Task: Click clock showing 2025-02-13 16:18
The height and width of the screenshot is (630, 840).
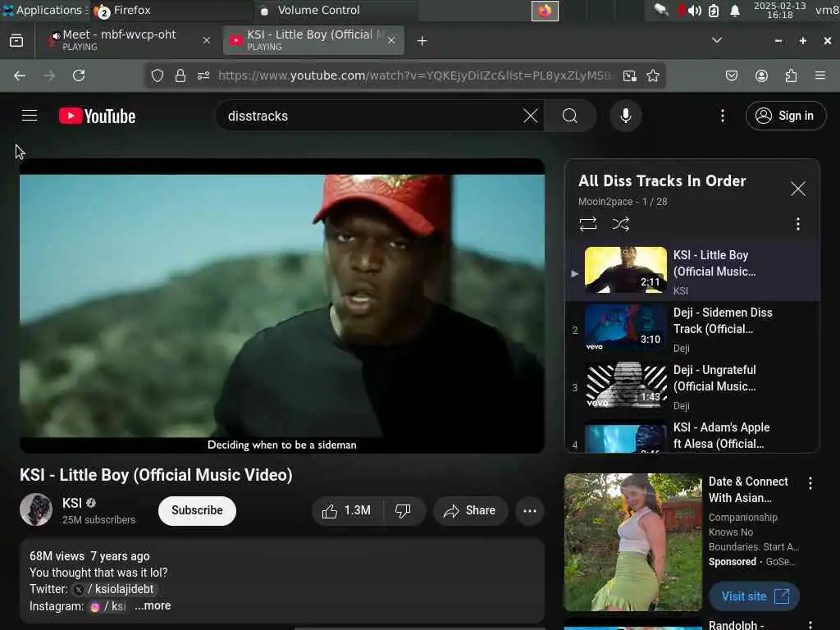Action: [x=779, y=10]
